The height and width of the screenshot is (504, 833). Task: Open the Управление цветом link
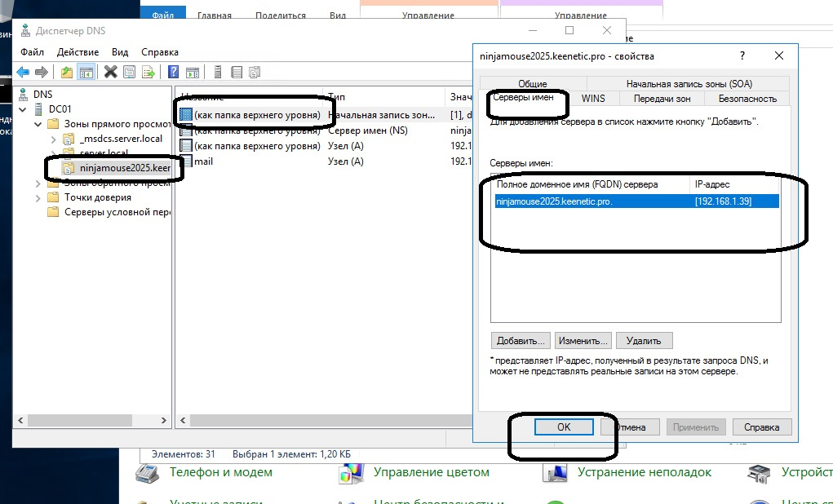coord(432,472)
